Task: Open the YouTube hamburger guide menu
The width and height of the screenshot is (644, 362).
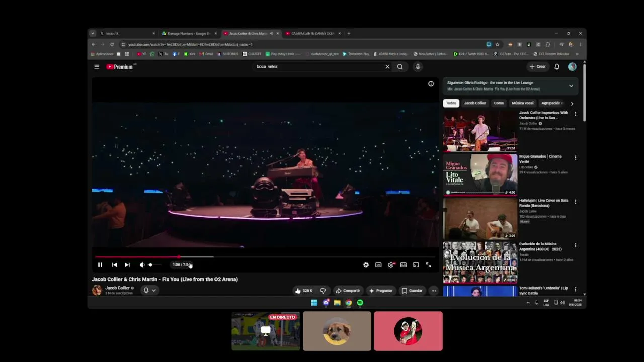Action: click(x=97, y=67)
